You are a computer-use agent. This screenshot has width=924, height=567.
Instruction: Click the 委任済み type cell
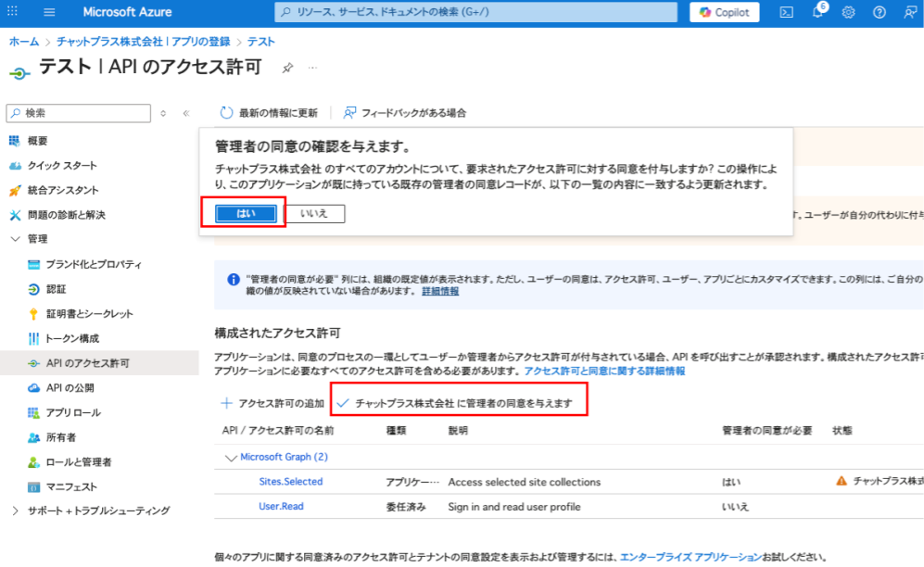[x=406, y=507]
